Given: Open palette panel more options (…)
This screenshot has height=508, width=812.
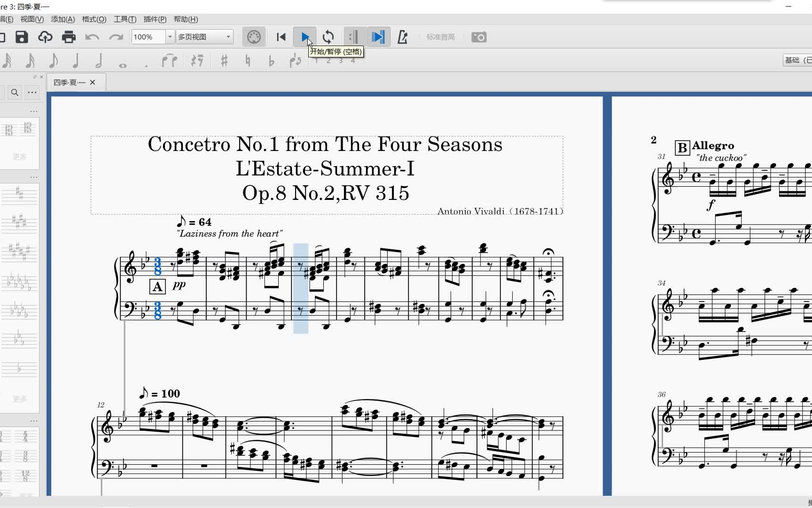Looking at the screenshot, I should click(32, 92).
